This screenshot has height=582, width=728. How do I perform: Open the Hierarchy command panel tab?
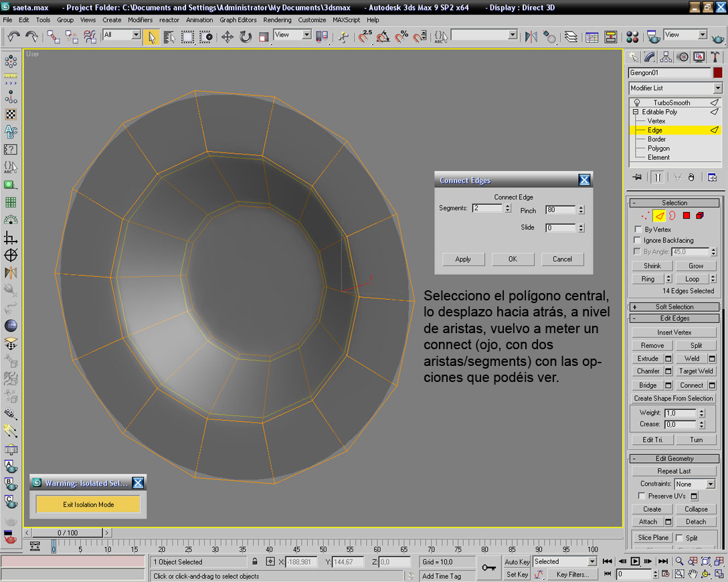(666, 57)
